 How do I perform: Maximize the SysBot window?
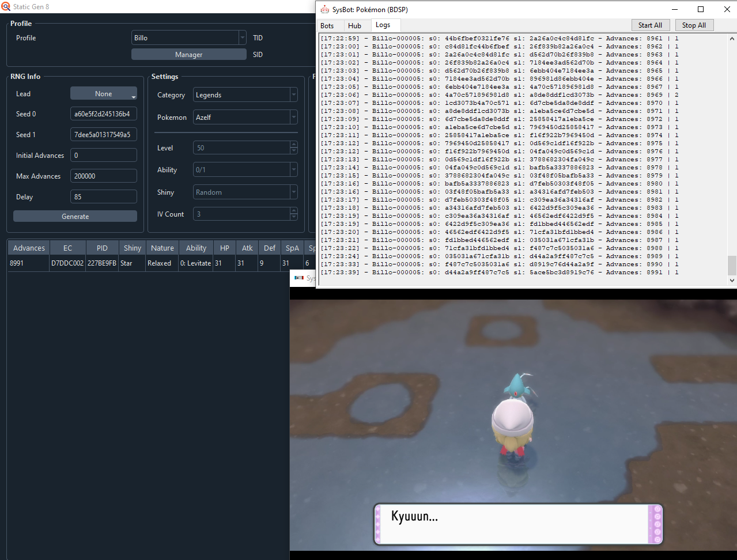(x=701, y=9)
